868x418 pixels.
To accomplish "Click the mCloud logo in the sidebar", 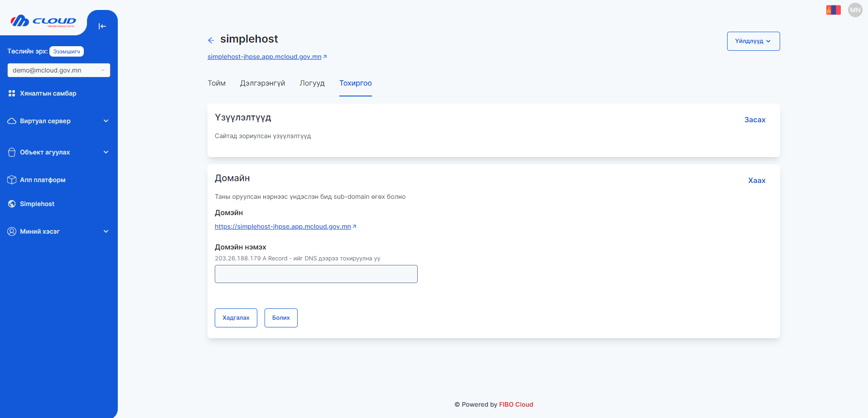I will click(43, 21).
